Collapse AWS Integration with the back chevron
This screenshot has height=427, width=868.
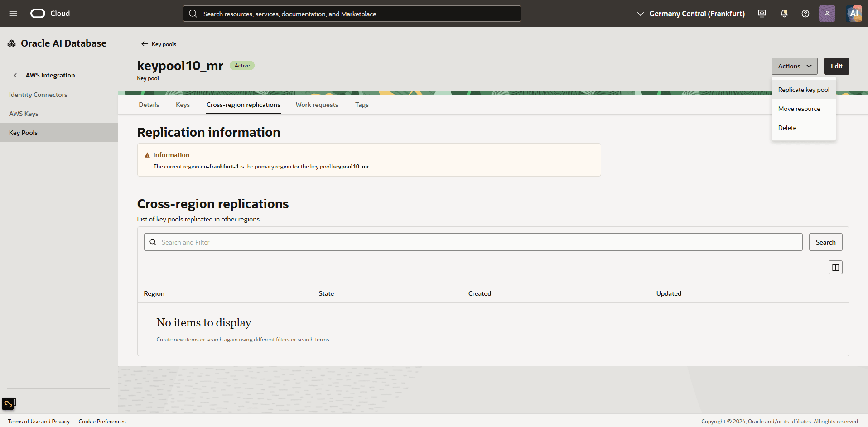pyautogui.click(x=15, y=76)
